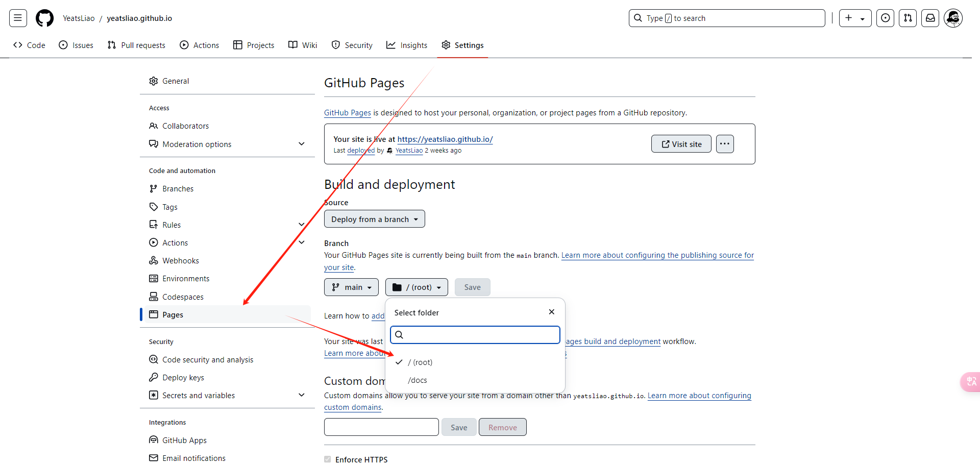Click the General gear icon in sidebar
This screenshot has height=465, width=980.
153,81
